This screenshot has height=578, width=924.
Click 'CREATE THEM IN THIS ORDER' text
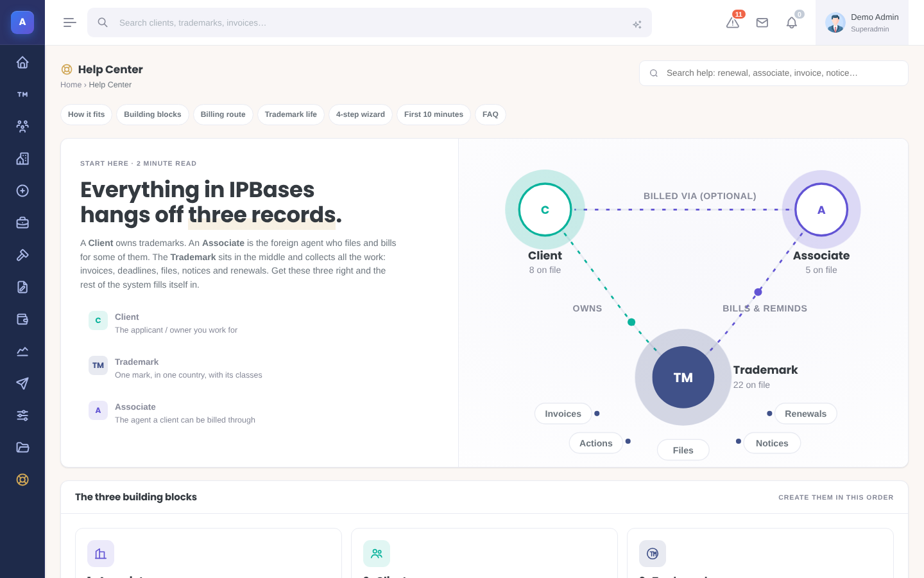pos(836,497)
